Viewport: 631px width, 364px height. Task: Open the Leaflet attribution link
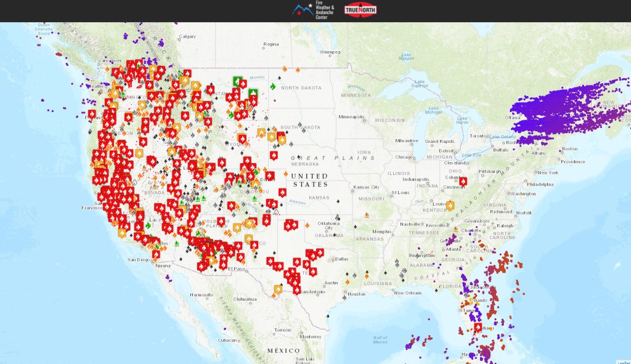click(x=623, y=362)
